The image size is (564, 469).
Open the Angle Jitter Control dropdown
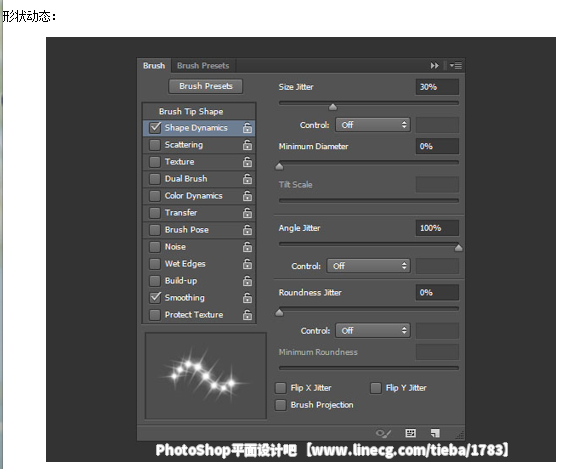368,266
